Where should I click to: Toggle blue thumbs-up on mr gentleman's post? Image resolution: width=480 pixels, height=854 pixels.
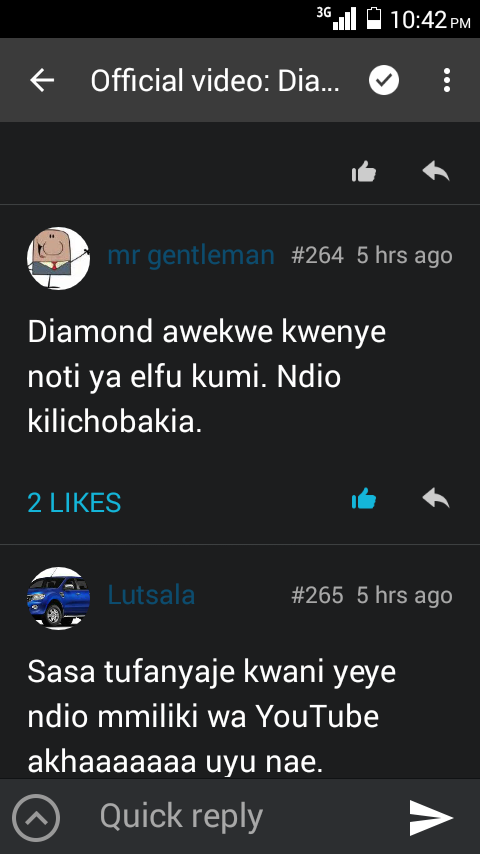(364, 499)
